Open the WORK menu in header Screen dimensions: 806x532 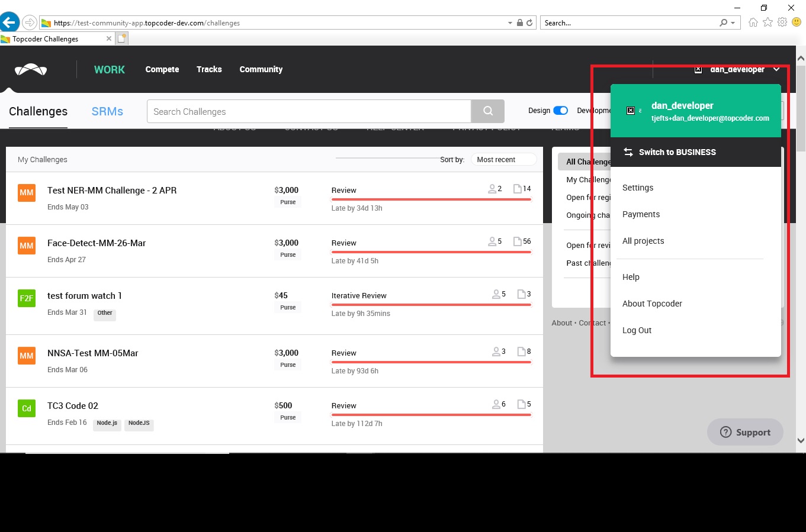pos(110,69)
